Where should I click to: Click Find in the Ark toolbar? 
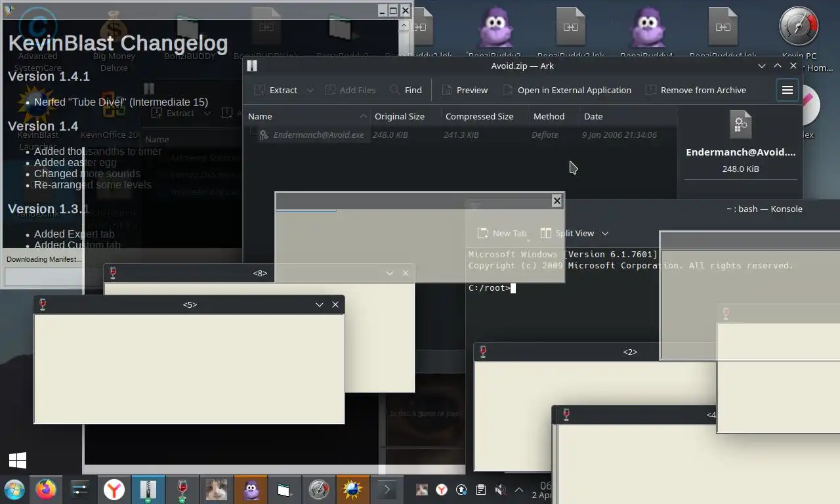(406, 90)
